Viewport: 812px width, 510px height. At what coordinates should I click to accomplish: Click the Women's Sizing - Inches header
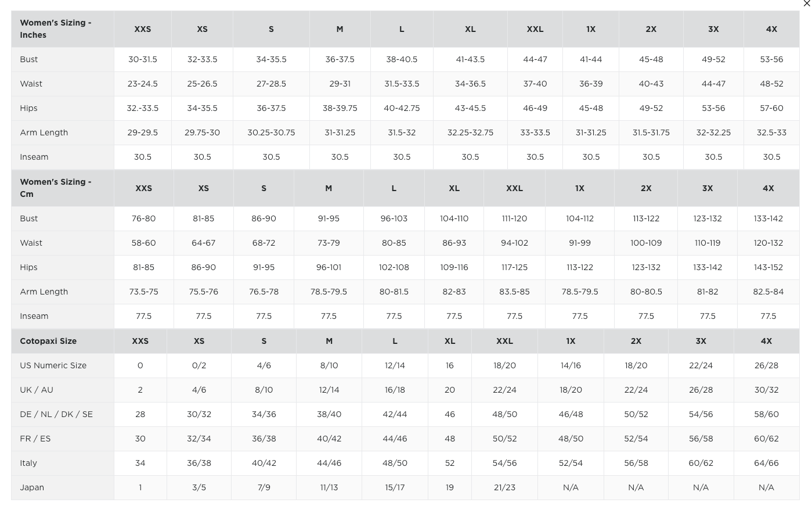click(x=56, y=29)
